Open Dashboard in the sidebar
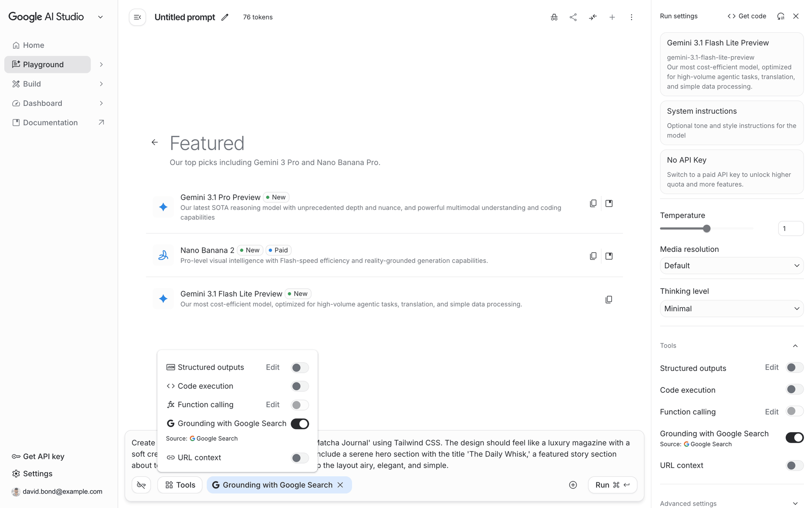The image size is (812, 508). (x=47, y=103)
